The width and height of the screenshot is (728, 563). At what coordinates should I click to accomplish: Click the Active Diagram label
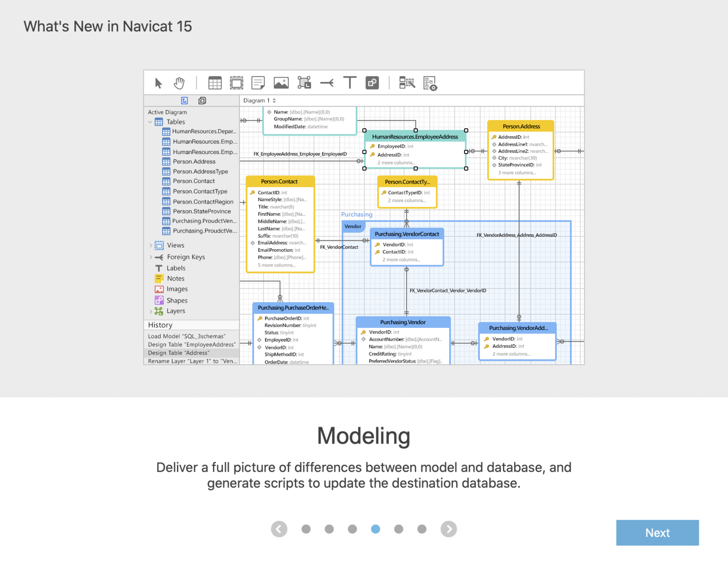tap(167, 112)
